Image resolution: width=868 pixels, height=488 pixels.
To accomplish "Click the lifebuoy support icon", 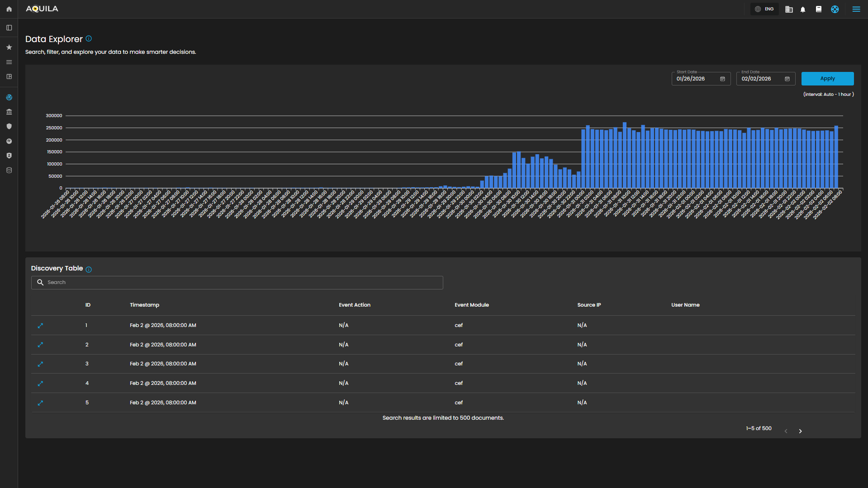I will pos(835,9).
